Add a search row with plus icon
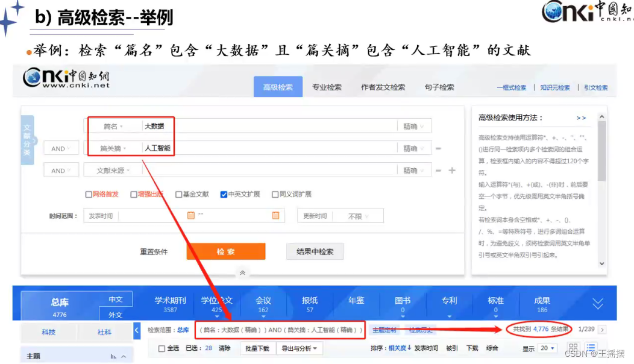This screenshot has width=634, height=364. (x=451, y=171)
